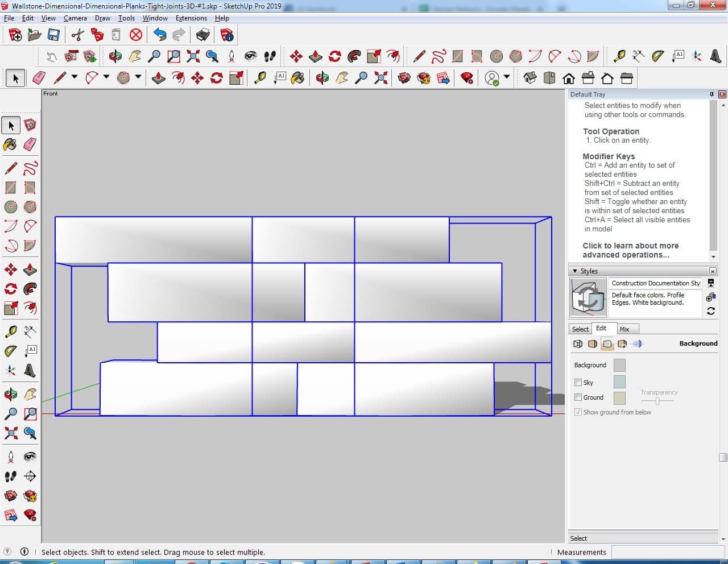Open the Extensions menu
728x564 pixels.
(x=191, y=18)
